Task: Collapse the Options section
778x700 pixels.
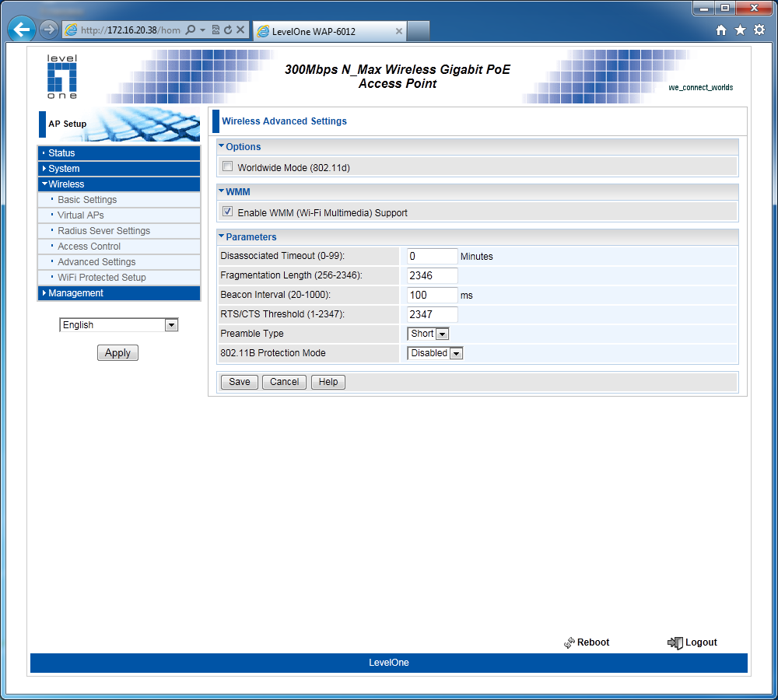Action: point(221,146)
